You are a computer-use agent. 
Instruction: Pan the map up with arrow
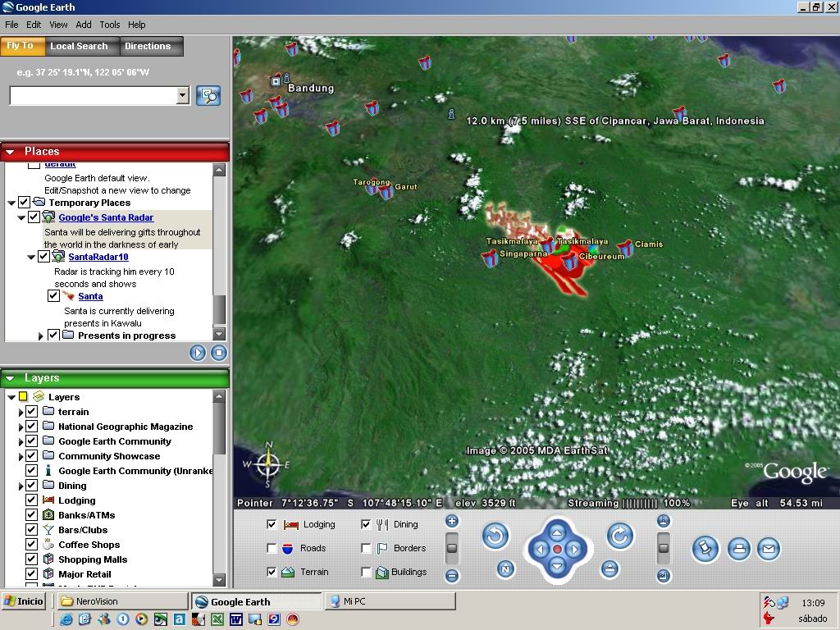[557, 532]
